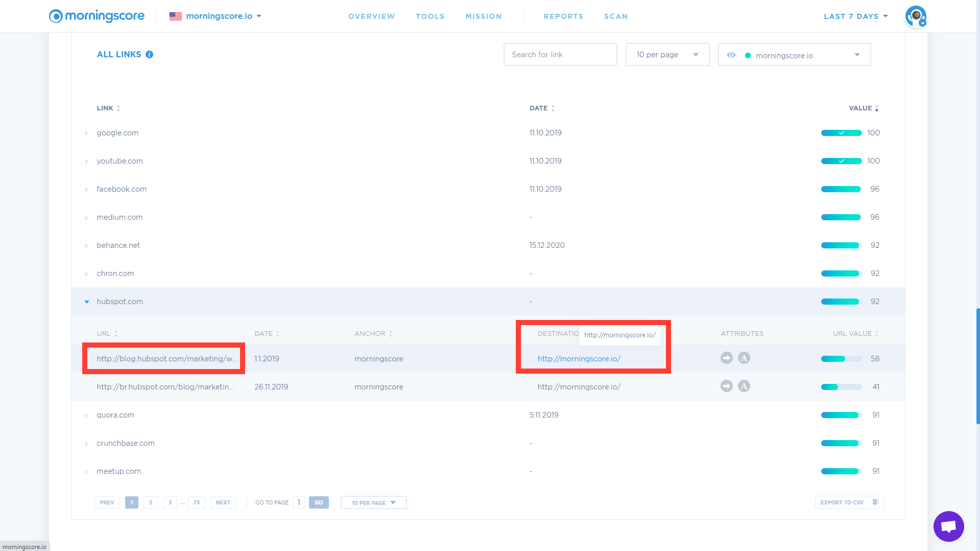Screen dimensions: 980x551
Task: Click youtube.com value bar
Action: click(842, 161)
